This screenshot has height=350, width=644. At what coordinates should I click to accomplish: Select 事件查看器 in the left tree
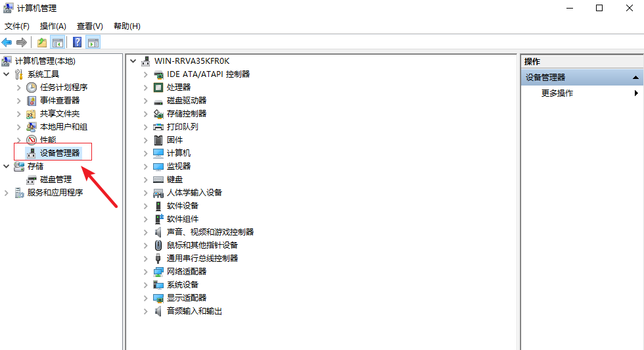[59, 101]
